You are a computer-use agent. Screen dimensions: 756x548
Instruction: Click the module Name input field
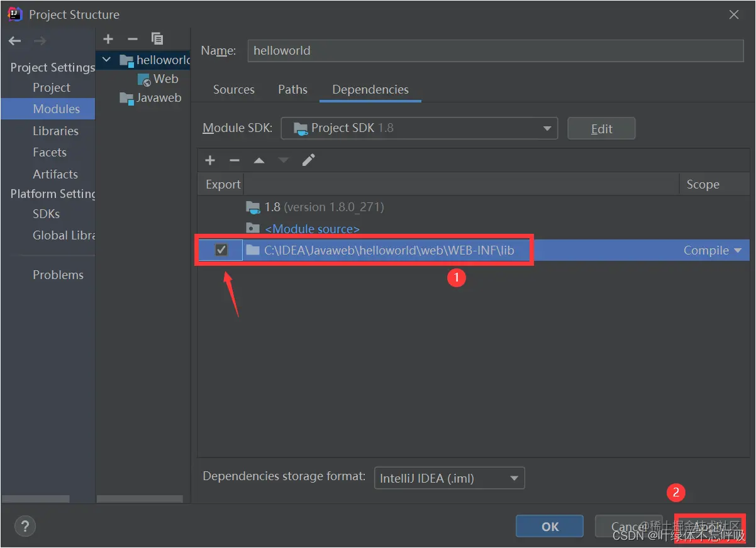pos(496,50)
